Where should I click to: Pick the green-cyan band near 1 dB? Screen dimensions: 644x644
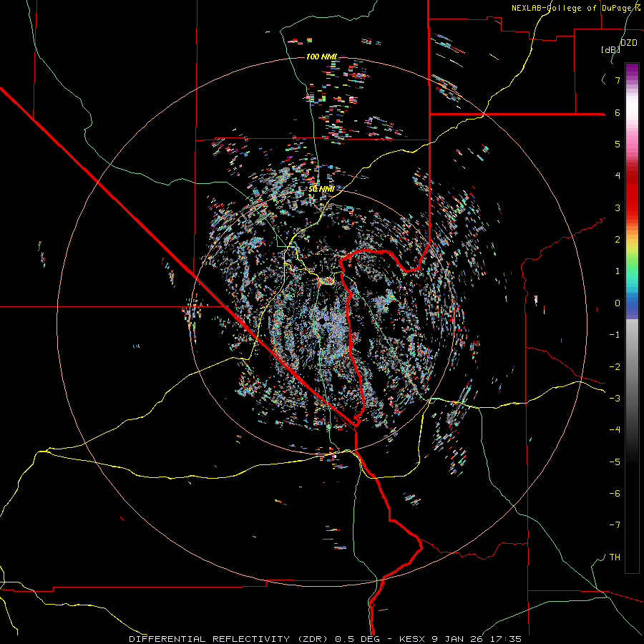tap(632, 272)
